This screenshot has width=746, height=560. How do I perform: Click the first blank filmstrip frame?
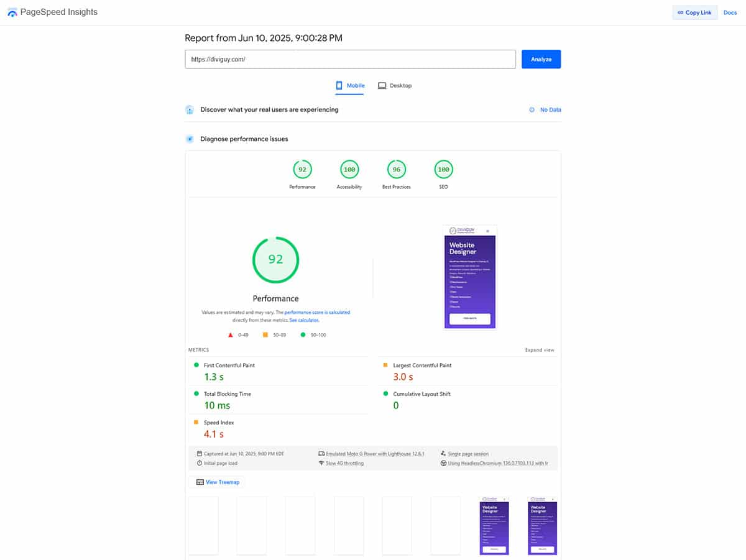[203, 525]
